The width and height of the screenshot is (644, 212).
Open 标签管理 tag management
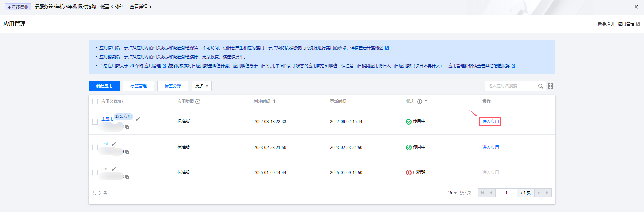coord(139,86)
